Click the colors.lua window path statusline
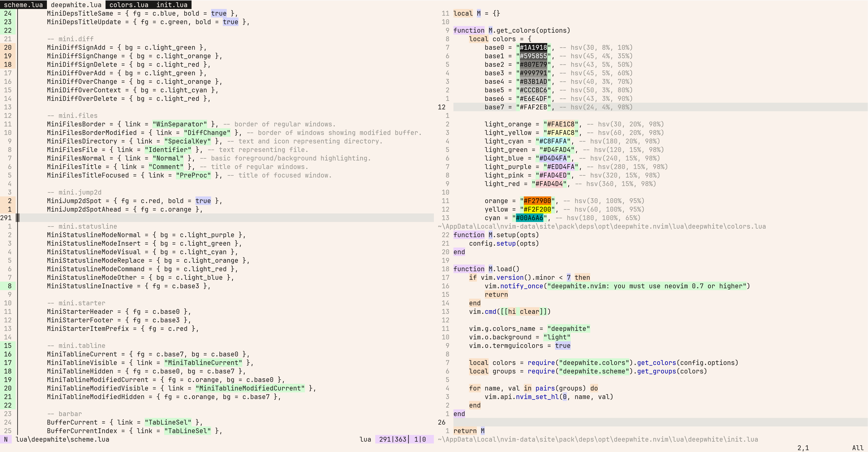This screenshot has height=452, width=868. click(x=602, y=226)
